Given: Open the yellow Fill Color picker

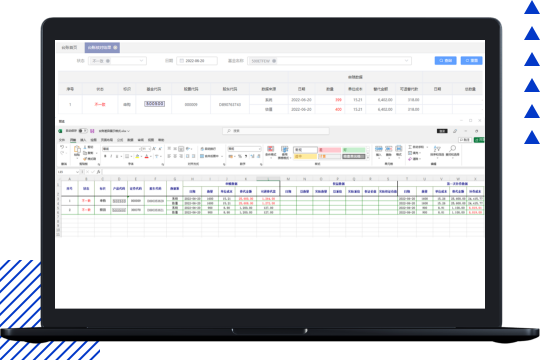Looking at the screenshot, I should click(x=137, y=156).
